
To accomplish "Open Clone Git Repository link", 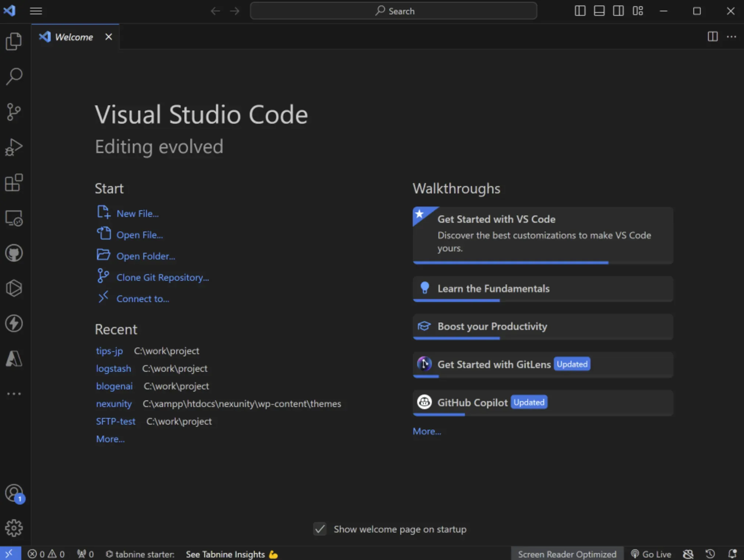I will (163, 277).
